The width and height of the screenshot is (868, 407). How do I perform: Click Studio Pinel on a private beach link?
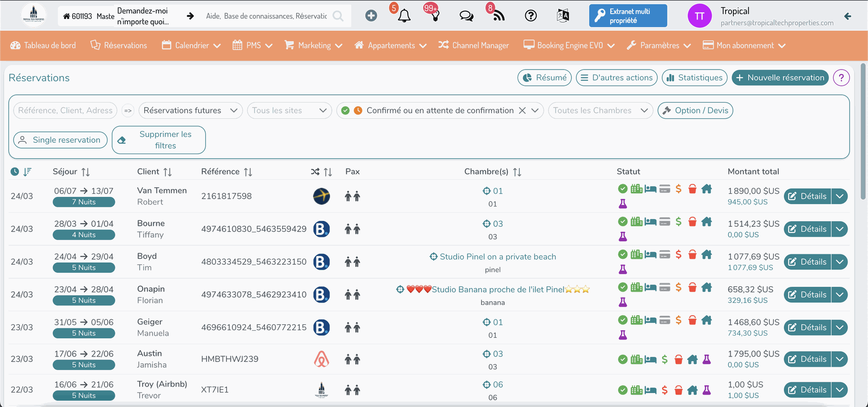497,257
